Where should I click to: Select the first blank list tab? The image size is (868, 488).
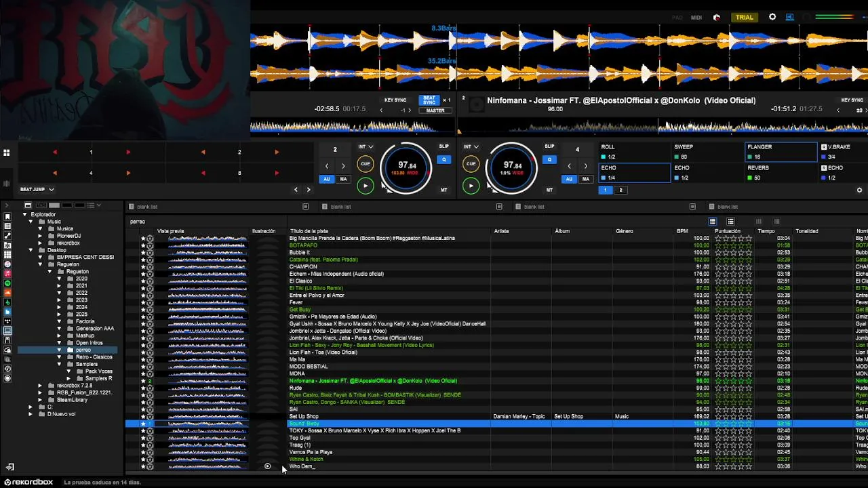point(220,207)
